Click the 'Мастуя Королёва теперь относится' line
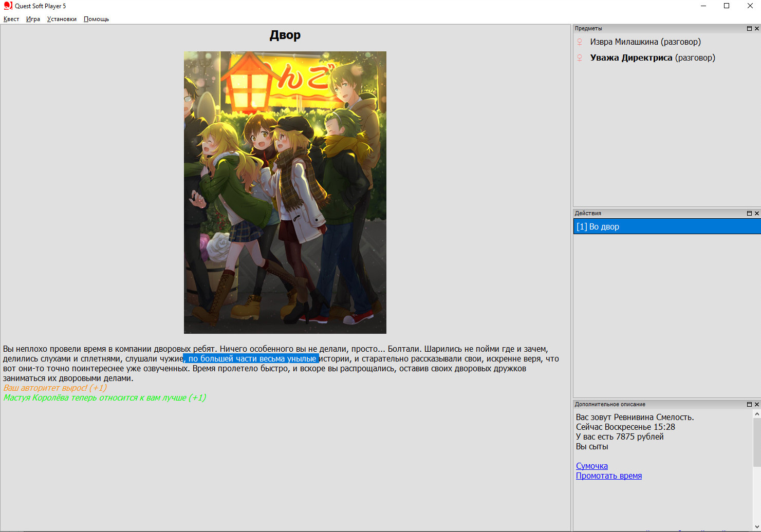Viewport: 761px width, 532px height. click(x=105, y=398)
